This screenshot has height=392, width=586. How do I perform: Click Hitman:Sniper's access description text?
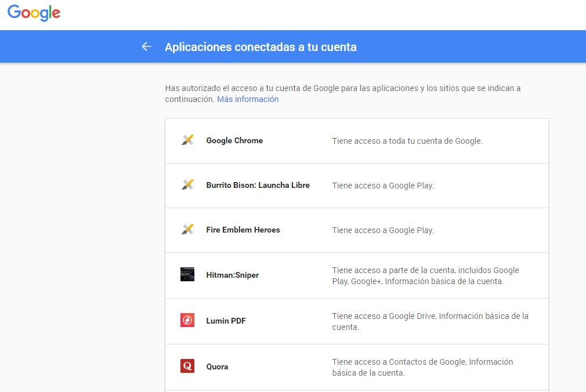(426, 276)
